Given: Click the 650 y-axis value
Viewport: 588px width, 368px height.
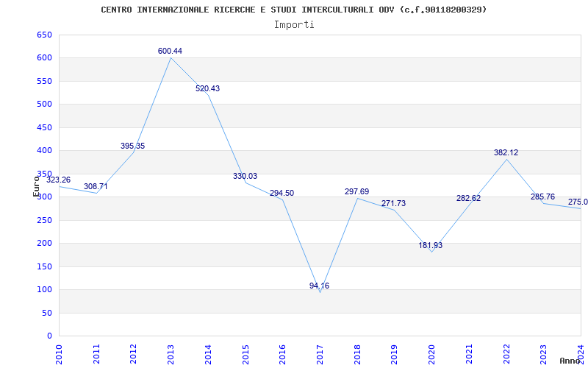Looking at the screenshot, I should tap(44, 35).
